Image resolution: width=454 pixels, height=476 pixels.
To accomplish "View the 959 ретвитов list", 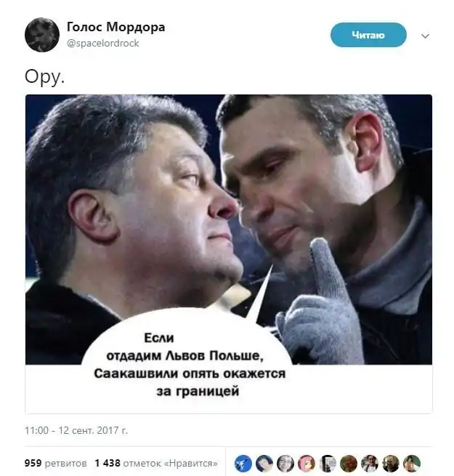I will (x=55, y=463).
